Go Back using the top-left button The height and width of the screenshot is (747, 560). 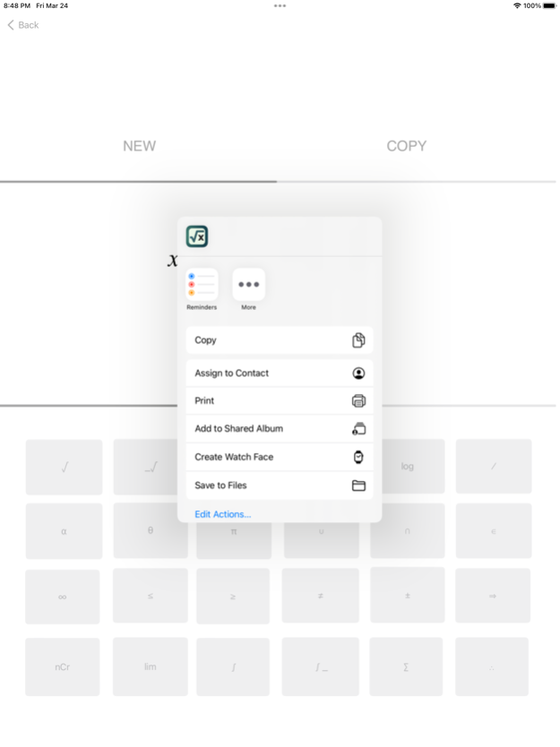coord(23,25)
